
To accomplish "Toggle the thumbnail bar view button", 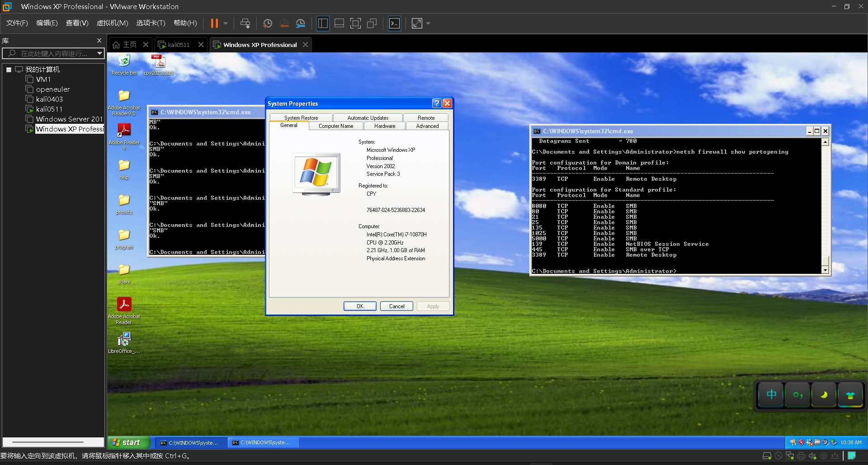I will pos(339,23).
